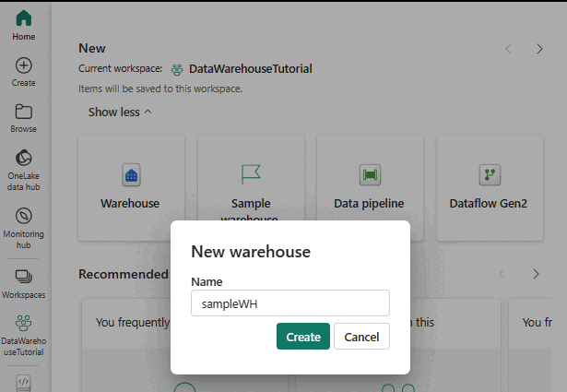Select the Warehouse card label

(130, 204)
